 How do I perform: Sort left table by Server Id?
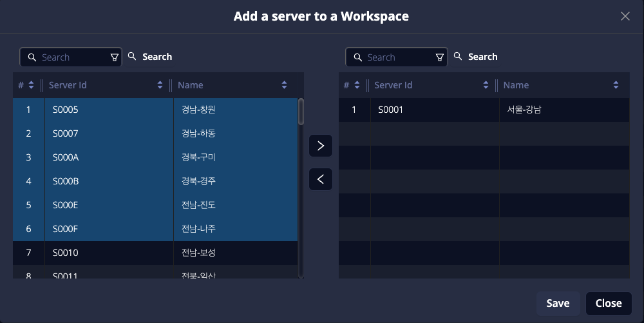160,85
